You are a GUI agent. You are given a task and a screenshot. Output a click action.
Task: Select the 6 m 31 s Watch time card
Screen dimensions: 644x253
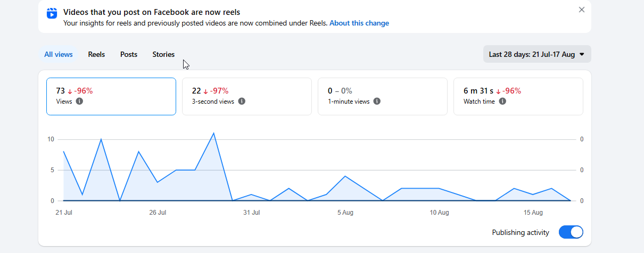[x=518, y=96]
